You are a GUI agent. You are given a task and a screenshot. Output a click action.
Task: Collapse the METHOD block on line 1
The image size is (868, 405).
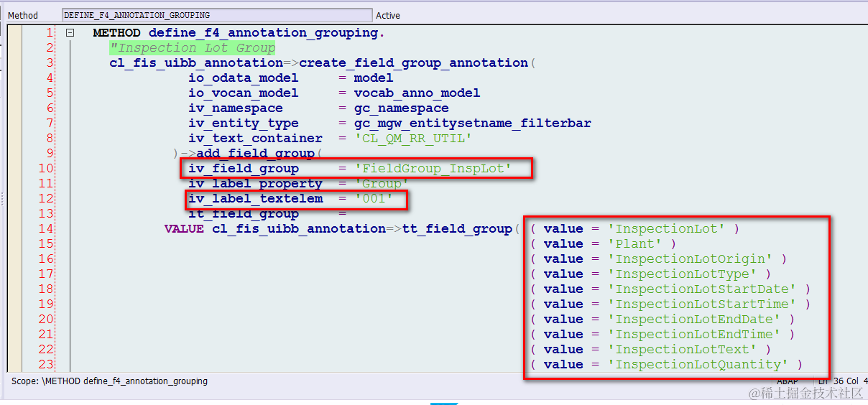coord(70,33)
